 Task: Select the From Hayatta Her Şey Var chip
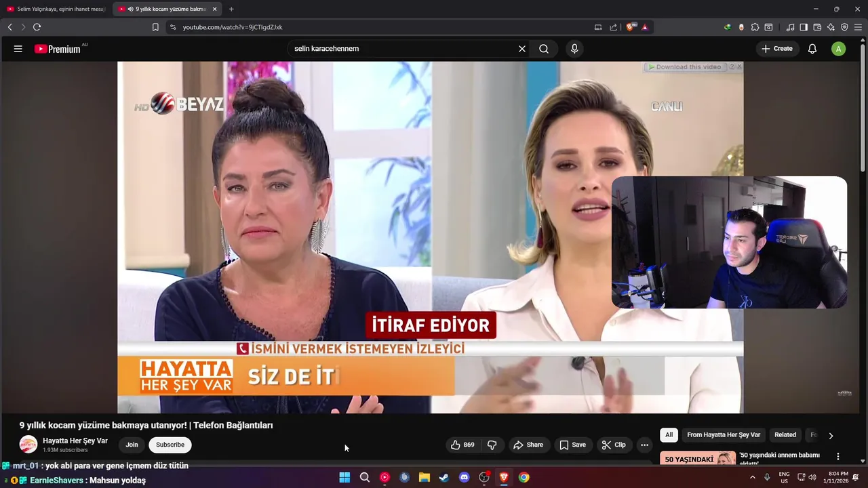pos(724,435)
